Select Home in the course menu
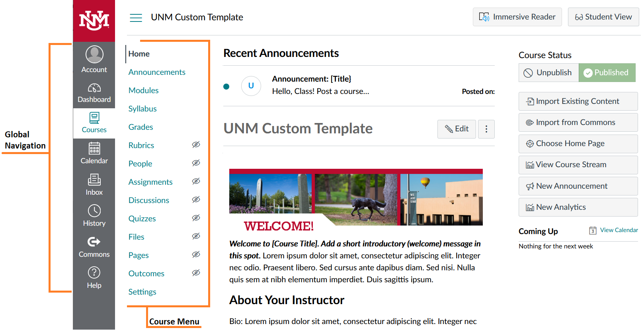Viewport: 644px width, 332px height. click(x=139, y=54)
